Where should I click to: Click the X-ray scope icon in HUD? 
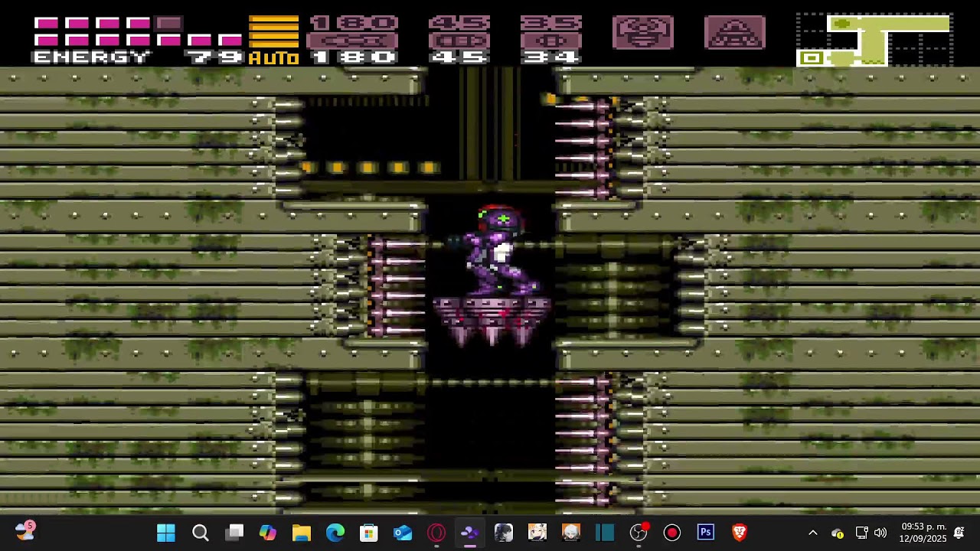pos(735,32)
